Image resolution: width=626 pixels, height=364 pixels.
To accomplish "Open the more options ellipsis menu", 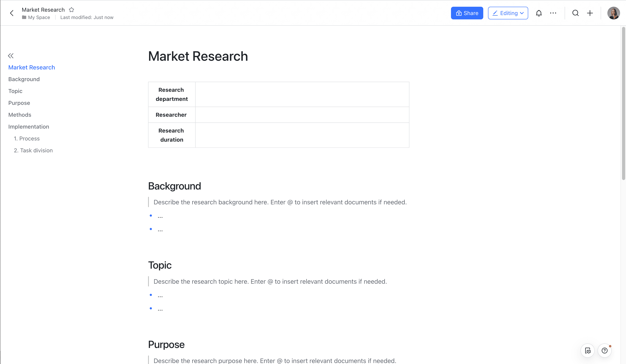I will [553, 13].
